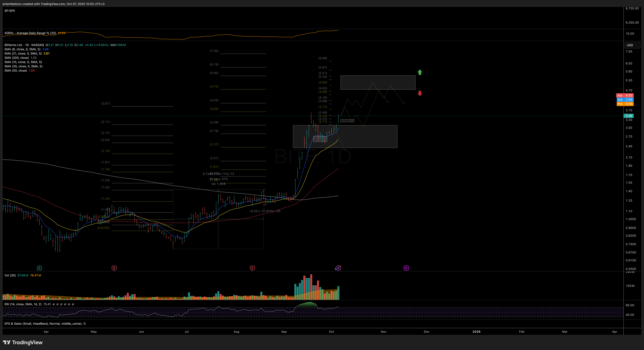This screenshot has width=644, height=350.
Task: Click the purple upcoming earnings E marker in November
Action: coord(406,268)
